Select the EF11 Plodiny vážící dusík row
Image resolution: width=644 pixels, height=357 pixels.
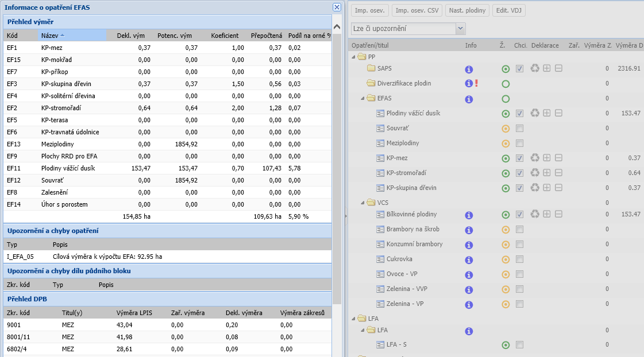(168, 168)
